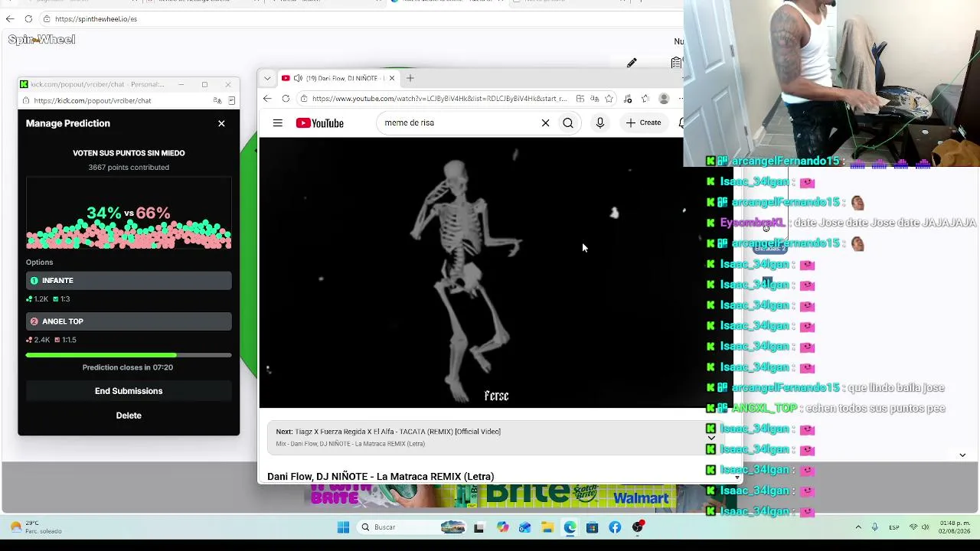The image size is (980, 551).
Task: Clear the YouTube search text
Action: 545,123
